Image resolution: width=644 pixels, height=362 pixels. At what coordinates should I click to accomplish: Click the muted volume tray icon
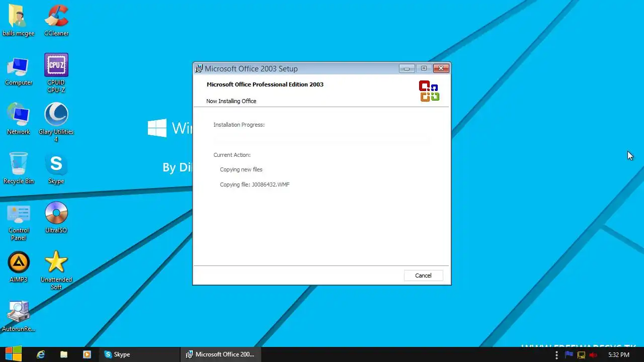[593, 354]
